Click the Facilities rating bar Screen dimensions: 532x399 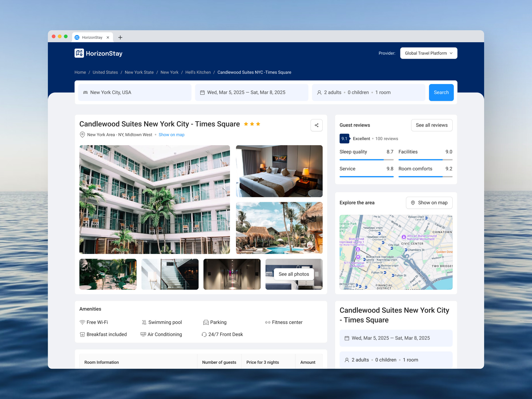(x=425, y=160)
